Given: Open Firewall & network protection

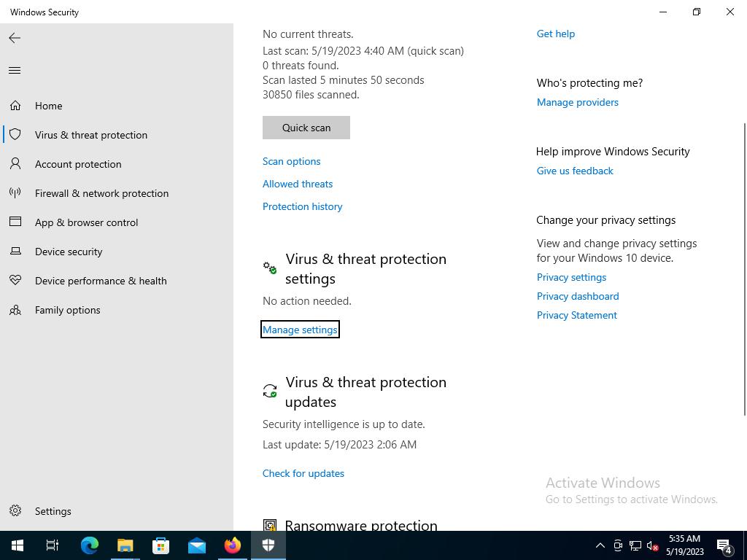Looking at the screenshot, I should (101, 193).
